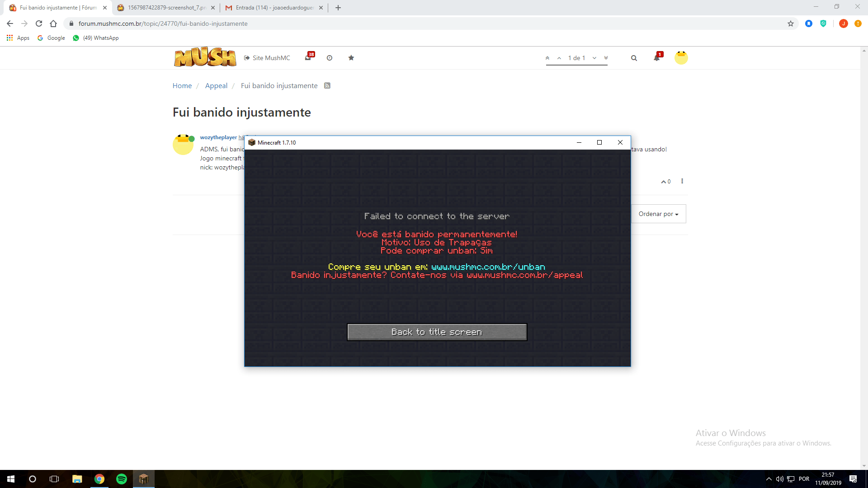Reload the forum page
Viewport: 868px width, 488px height.
click(x=39, y=23)
